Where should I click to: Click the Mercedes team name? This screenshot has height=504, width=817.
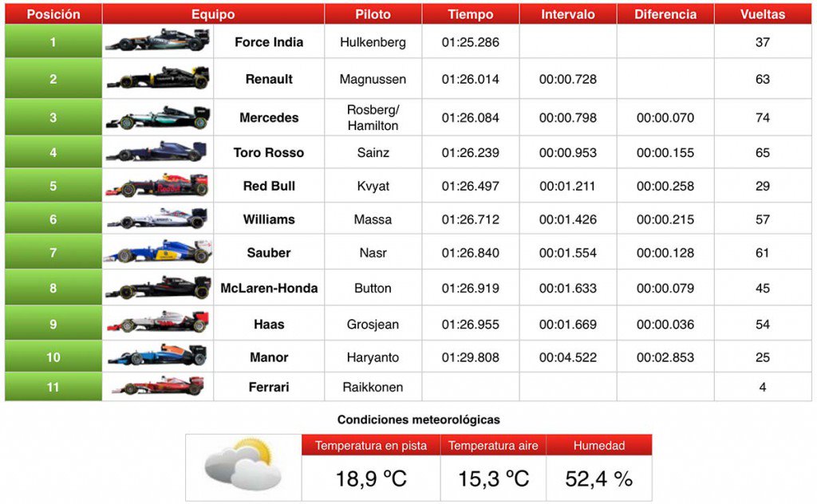tap(269, 118)
